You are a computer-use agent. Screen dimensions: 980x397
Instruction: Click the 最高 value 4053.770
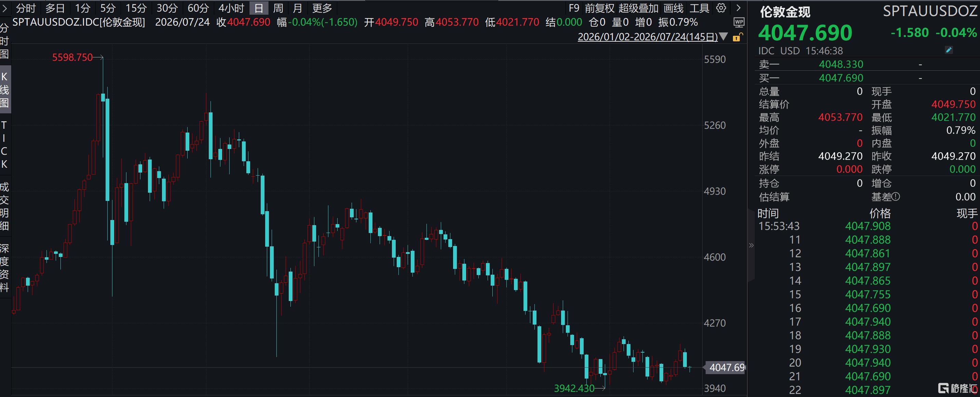(x=840, y=117)
